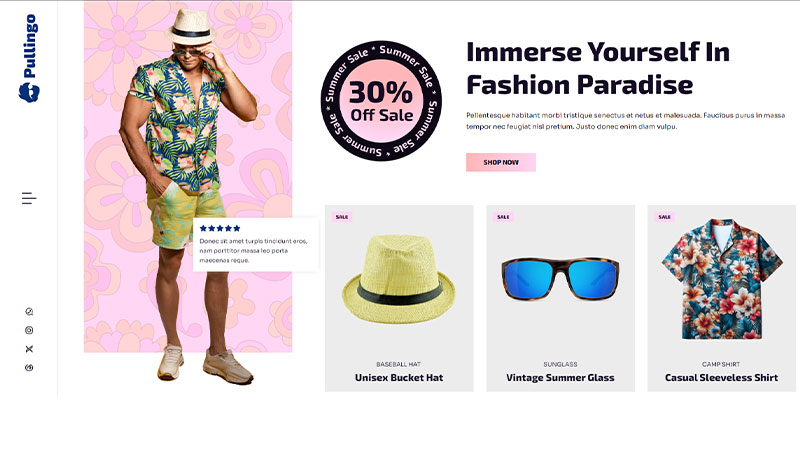
Task: Open the hamburger menu in the sidebar
Action: (29, 198)
